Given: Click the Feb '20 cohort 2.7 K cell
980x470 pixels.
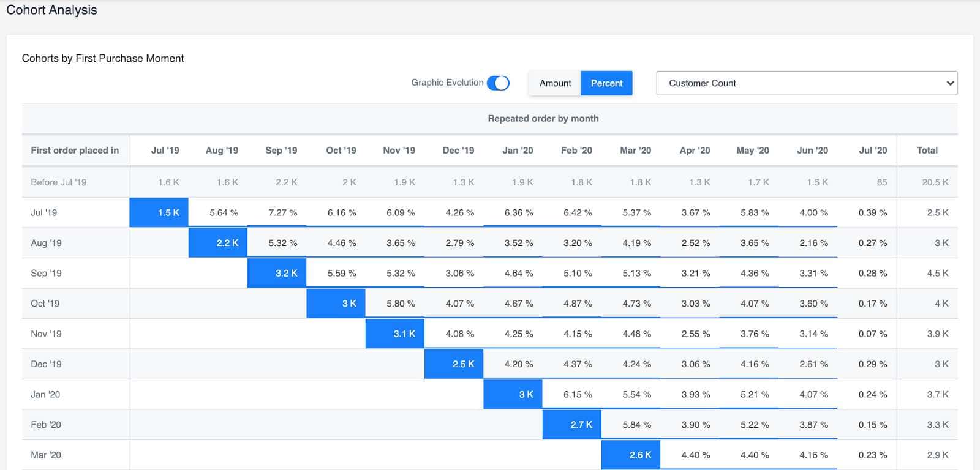Looking at the screenshot, I should click(x=572, y=425).
